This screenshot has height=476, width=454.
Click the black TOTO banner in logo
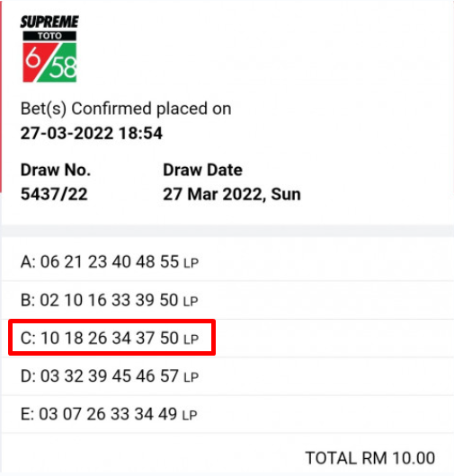click(49, 36)
